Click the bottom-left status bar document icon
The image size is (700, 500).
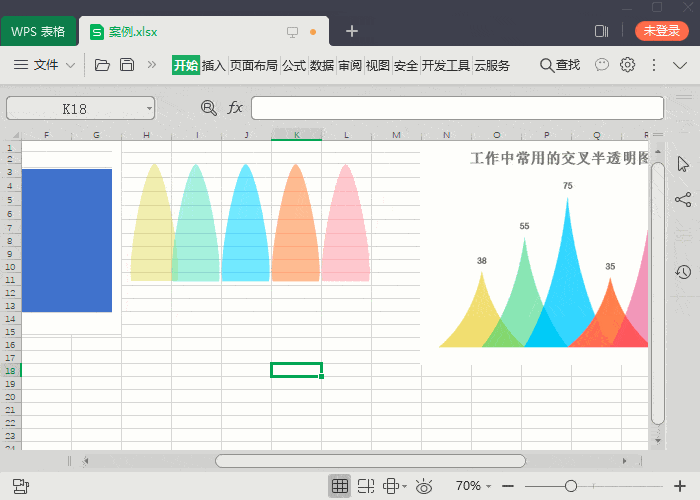click(x=21, y=486)
